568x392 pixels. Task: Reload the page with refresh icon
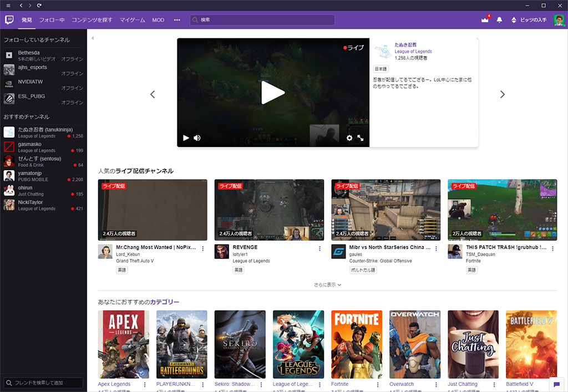pyautogui.click(x=39, y=6)
